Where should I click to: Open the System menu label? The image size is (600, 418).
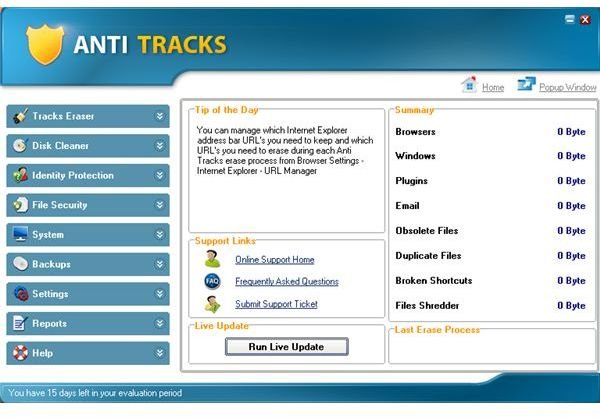pos(48,235)
